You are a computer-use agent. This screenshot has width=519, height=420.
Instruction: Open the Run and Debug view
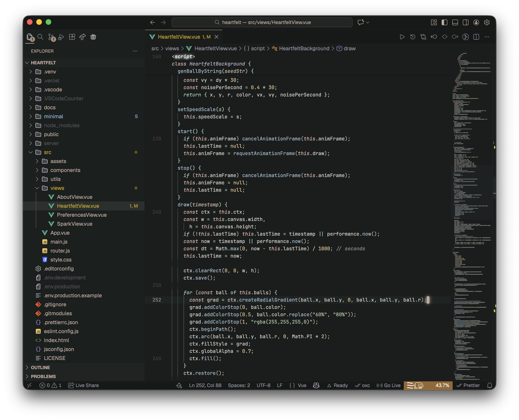point(61,37)
